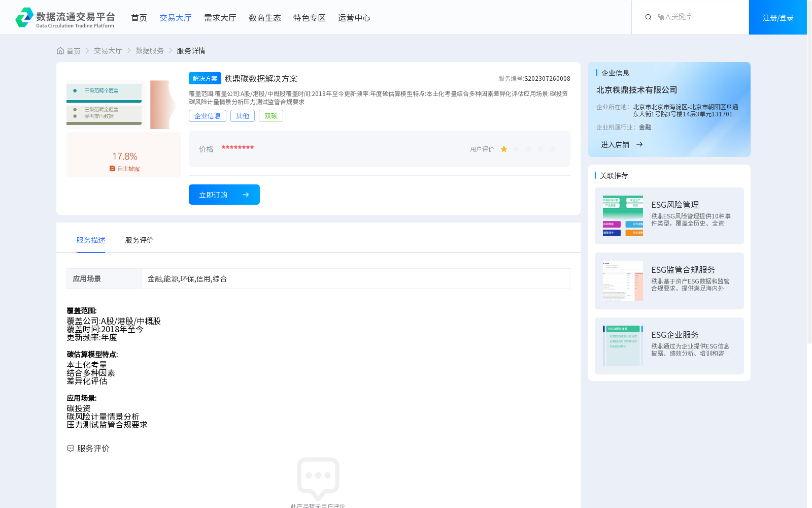Click the masked price asterisks

coord(238,148)
